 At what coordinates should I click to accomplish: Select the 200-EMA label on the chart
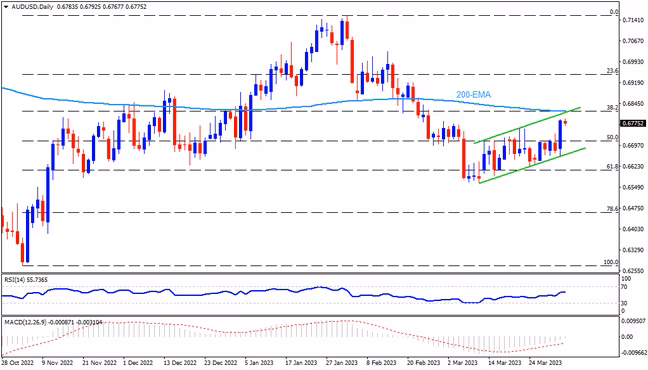coord(474,95)
